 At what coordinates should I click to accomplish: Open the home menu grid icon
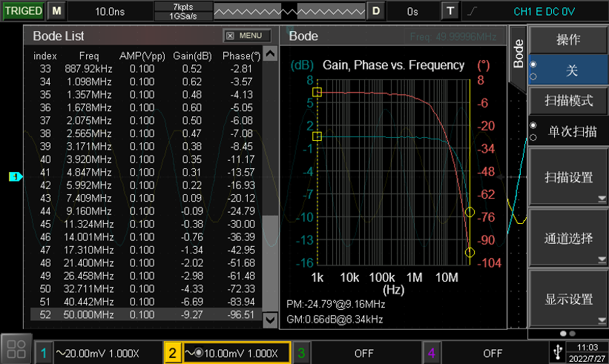(x=16, y=348)
